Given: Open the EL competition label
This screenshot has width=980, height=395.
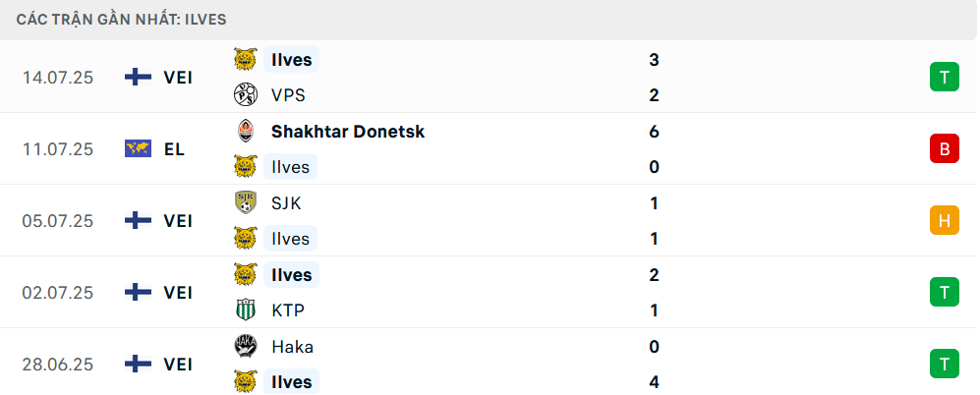Looking at the screenshot, I should point(174,149).
